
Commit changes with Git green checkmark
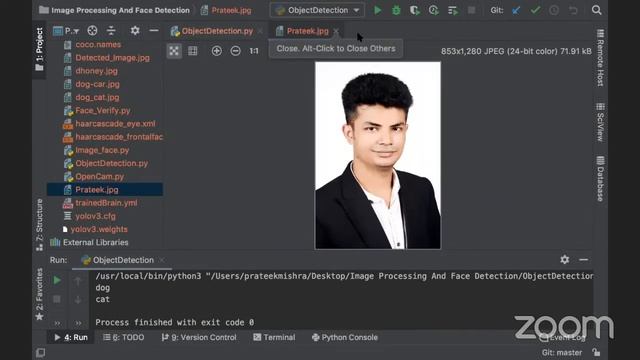(535, 10)
